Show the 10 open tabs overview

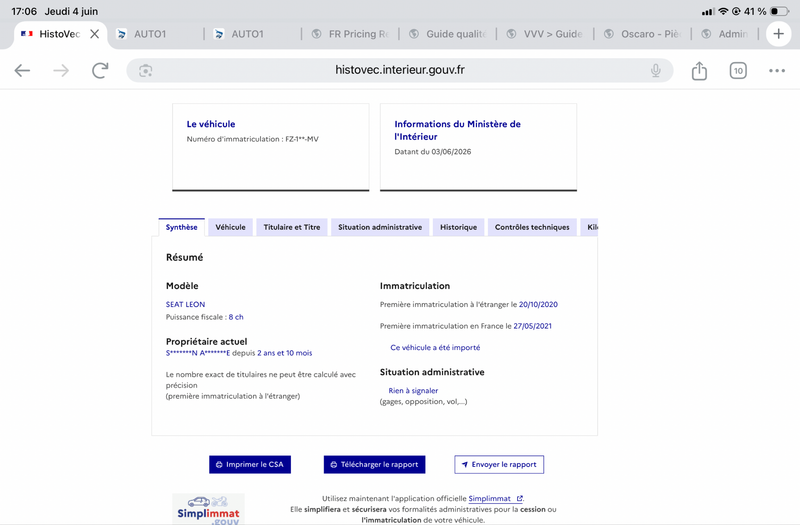pos(738,70)
